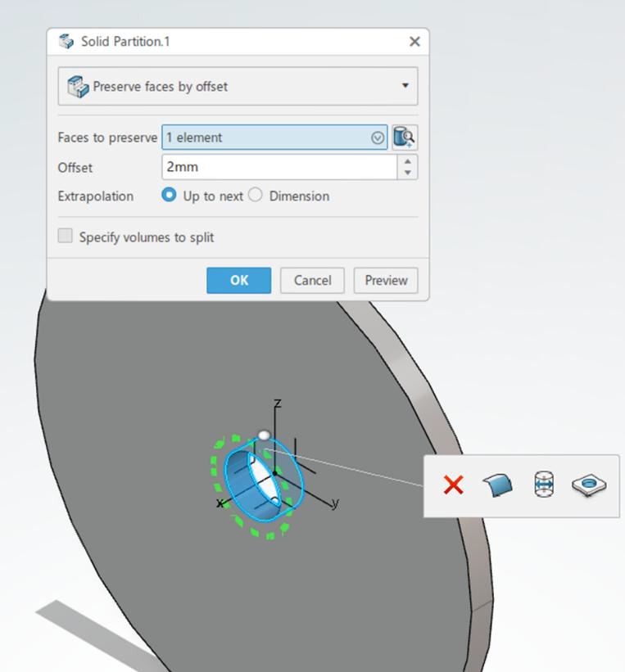Click the Preview button
Viewport: 625px width, 672px height.
(386, 280)
